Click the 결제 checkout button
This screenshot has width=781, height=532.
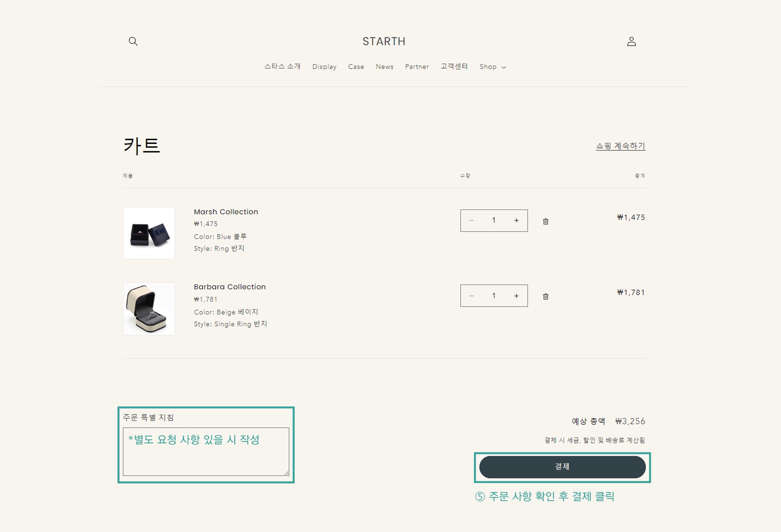coord(562,467)
